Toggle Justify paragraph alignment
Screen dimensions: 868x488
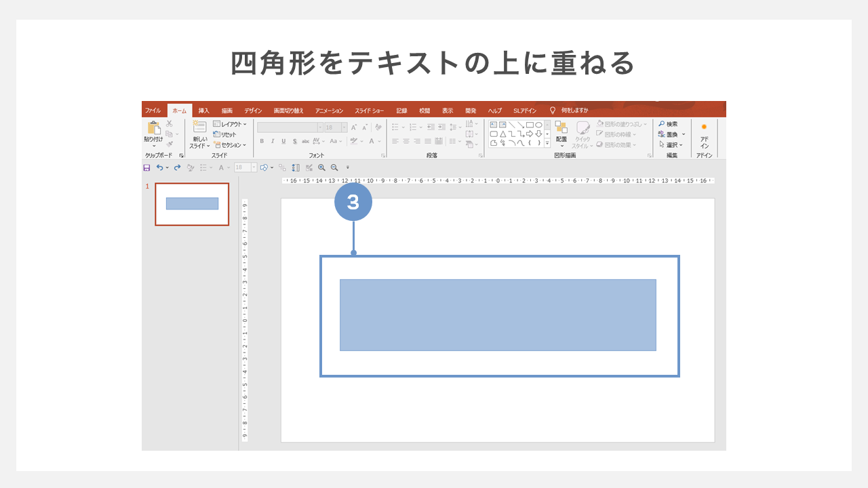click(428, 141)
